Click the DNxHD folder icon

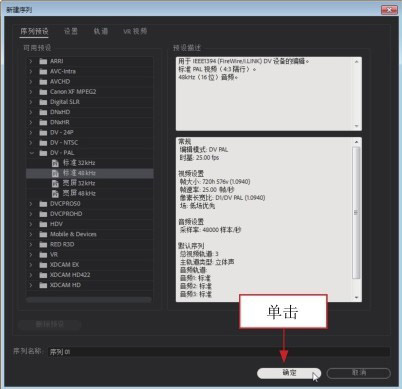[43, 112]
